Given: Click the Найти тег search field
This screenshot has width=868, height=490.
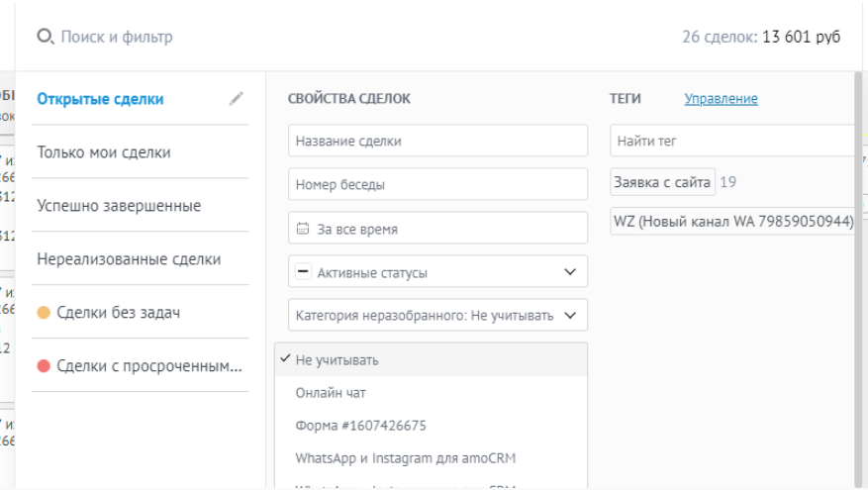Looking at the screenshot, I should 732,141.
